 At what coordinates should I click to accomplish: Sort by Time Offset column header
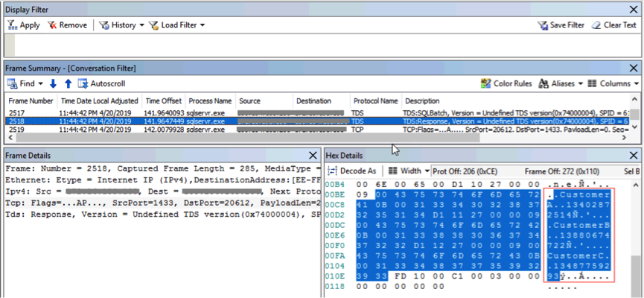[163, 101]
